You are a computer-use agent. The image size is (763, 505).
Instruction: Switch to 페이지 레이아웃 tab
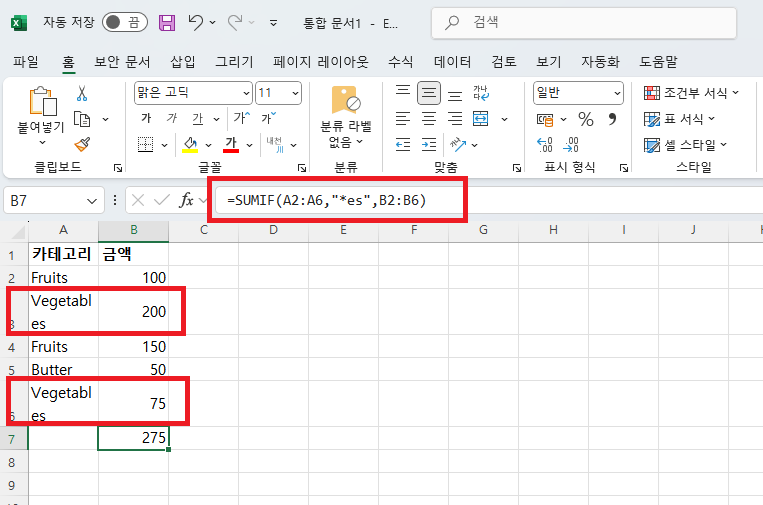pos(321,62)
